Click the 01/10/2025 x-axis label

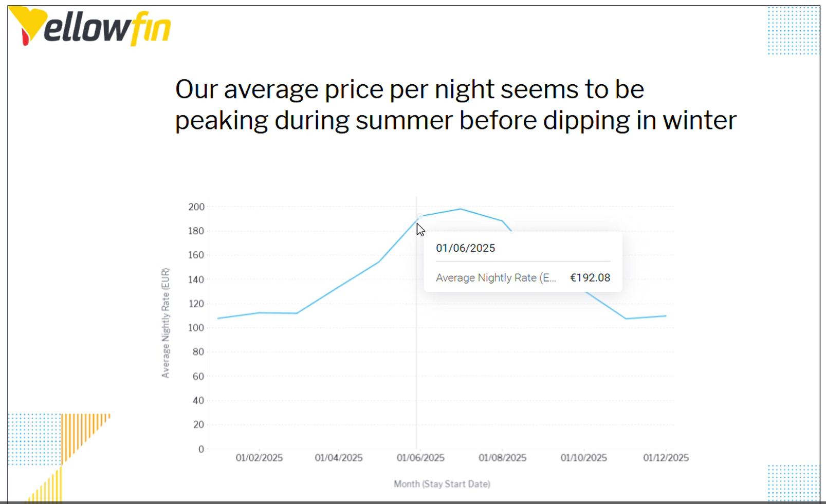click(584, 458)
